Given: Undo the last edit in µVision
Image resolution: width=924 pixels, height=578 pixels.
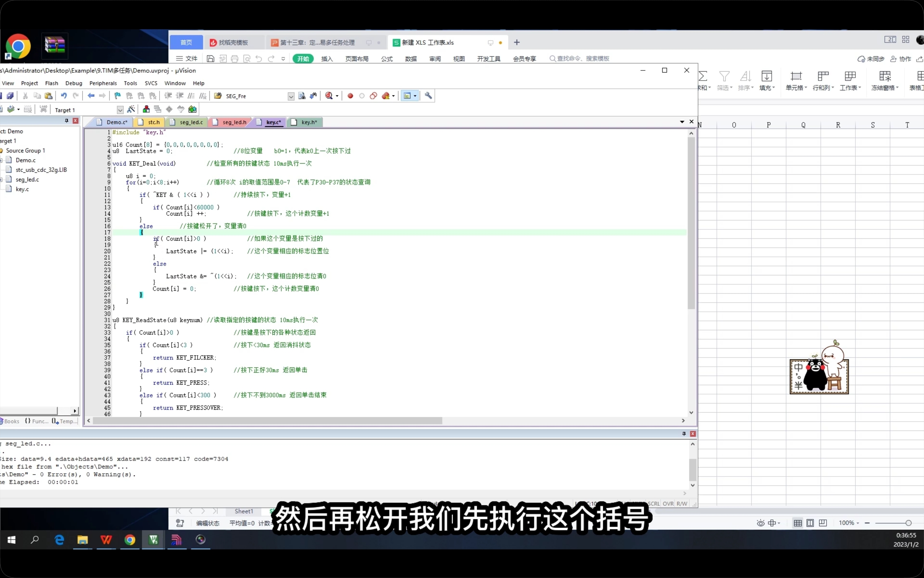Looking at the screenshot, I should (64, 96).
